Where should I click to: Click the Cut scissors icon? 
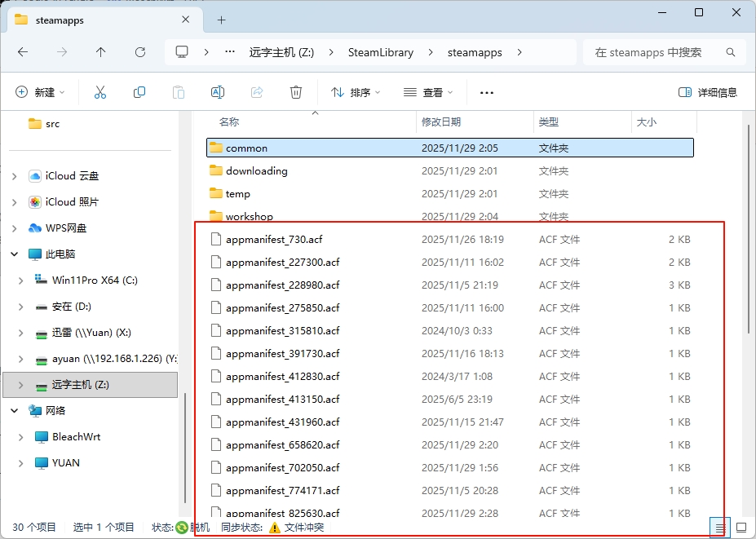click(100, 92)
